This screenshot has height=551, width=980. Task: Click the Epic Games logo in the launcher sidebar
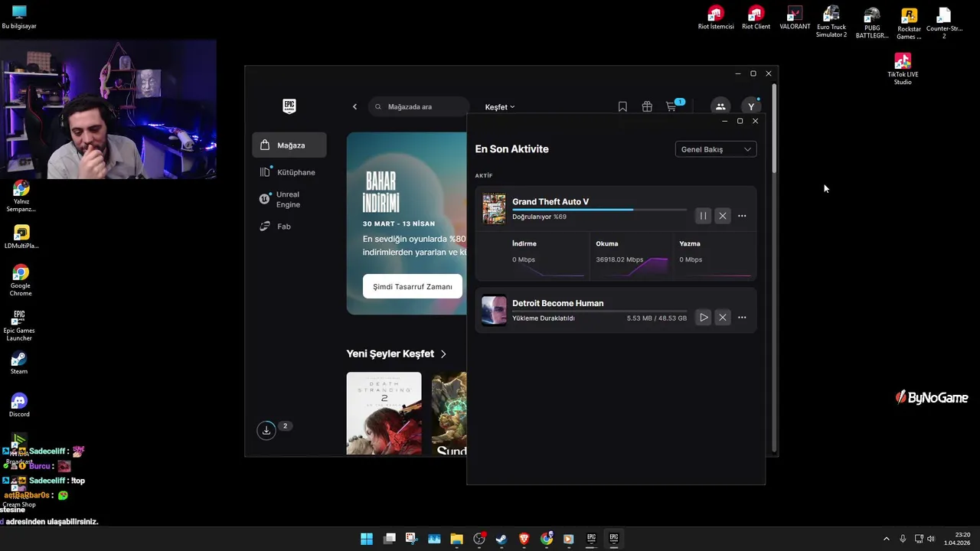click(x=289, y=106)
